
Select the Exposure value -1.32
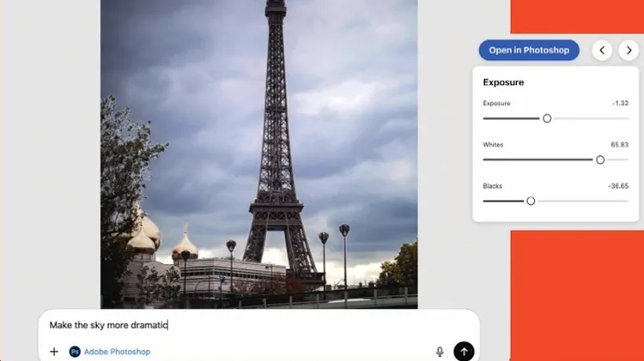pyautogui.click(x=619, y=104)
